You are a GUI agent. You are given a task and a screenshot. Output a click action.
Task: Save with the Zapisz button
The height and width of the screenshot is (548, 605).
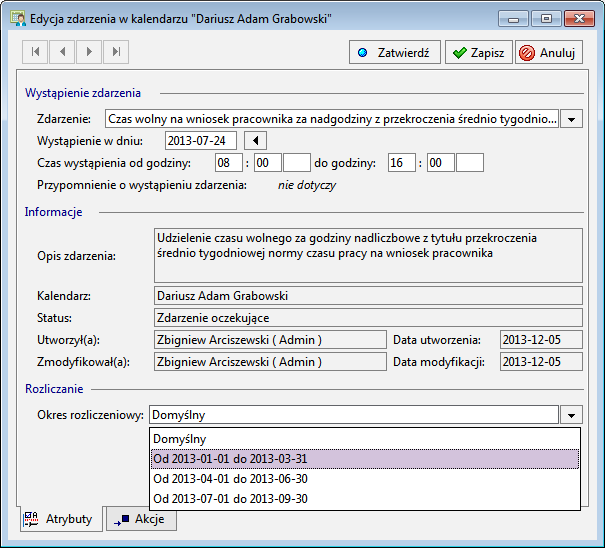477,53
